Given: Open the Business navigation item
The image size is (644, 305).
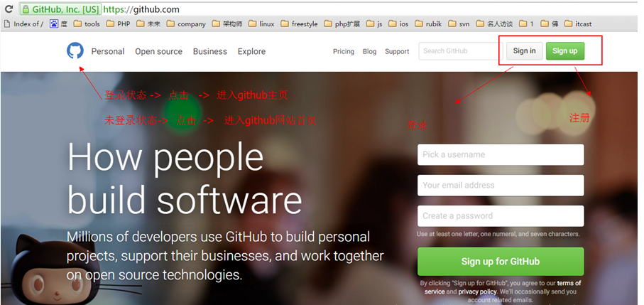Looking at the screenshot, I should (210, 51).
